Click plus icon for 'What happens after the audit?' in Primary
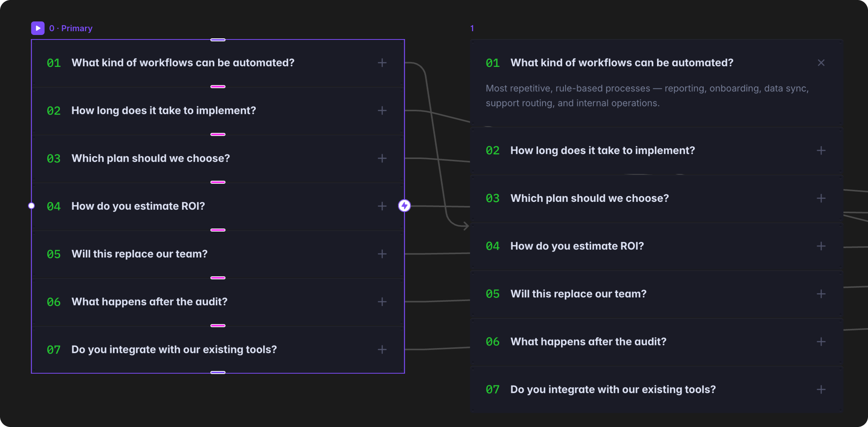This screenshot has height=427, width=868. pyautogui.click(x=382, y=302)
